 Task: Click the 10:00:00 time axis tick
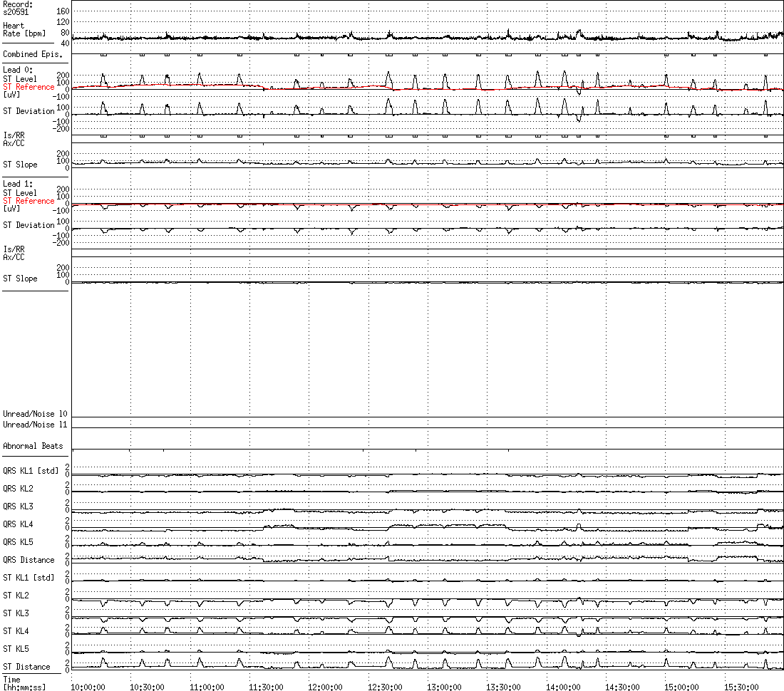click(x=88, y=687)
